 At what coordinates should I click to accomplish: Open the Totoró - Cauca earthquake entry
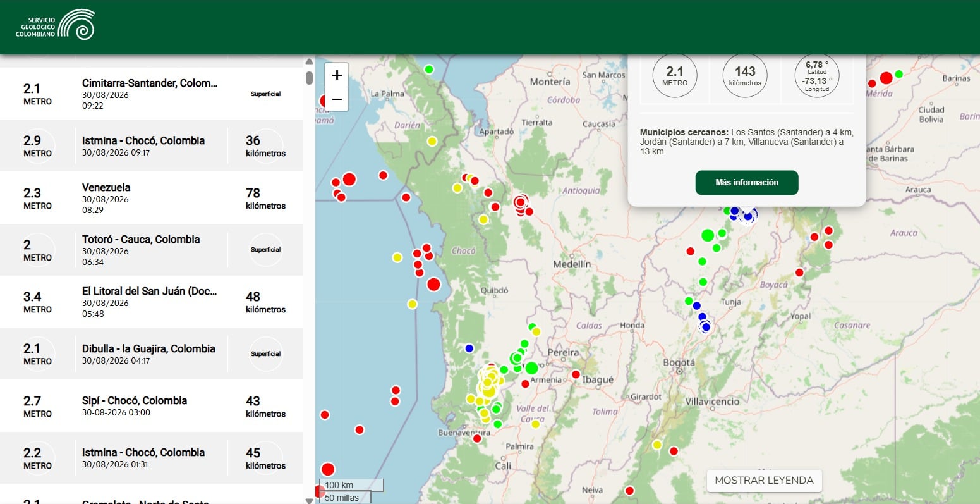152,250
